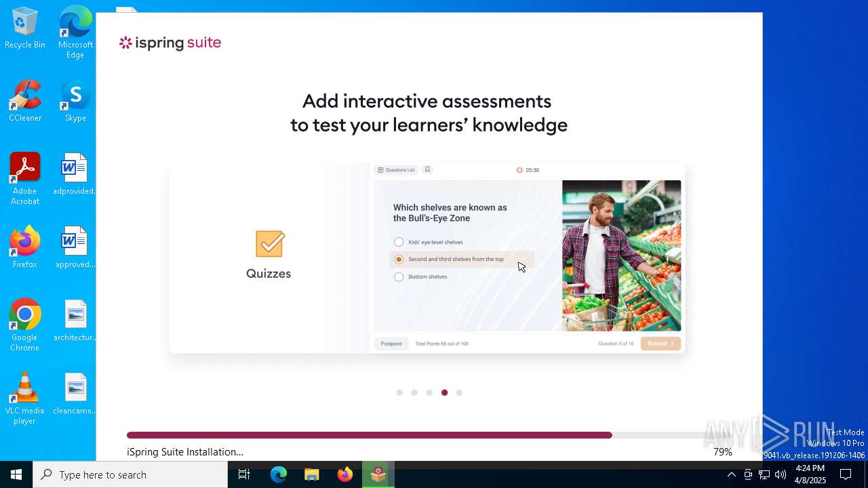
Task: Open Task View in taskbar
Action: pos(244,474)
